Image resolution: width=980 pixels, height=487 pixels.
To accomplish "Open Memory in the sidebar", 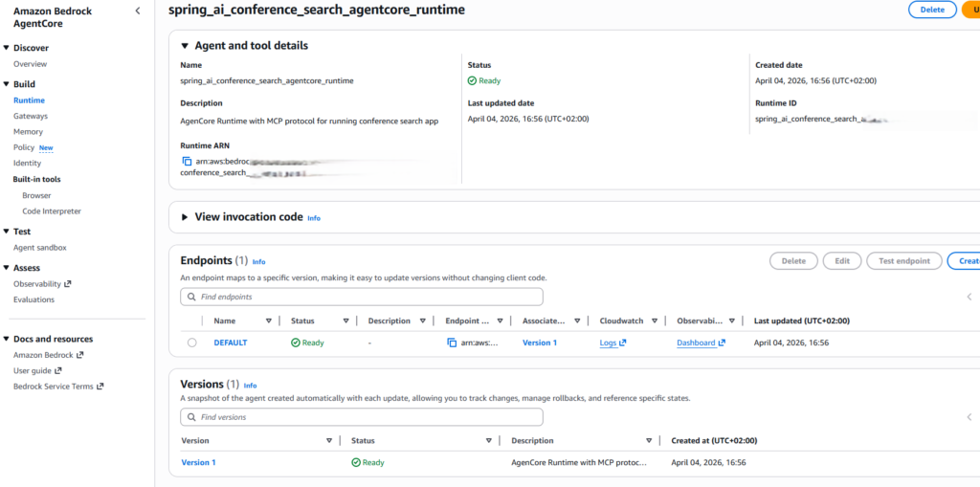I will tap(28, 132).
